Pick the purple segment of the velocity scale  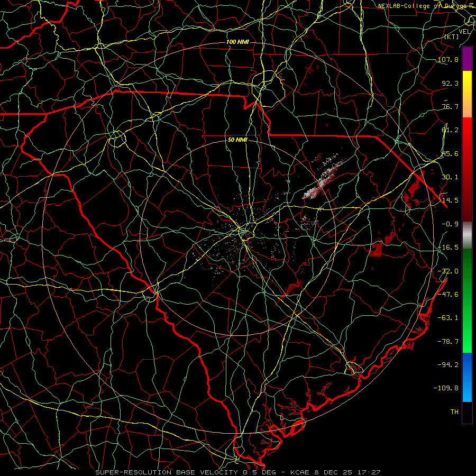467,59
